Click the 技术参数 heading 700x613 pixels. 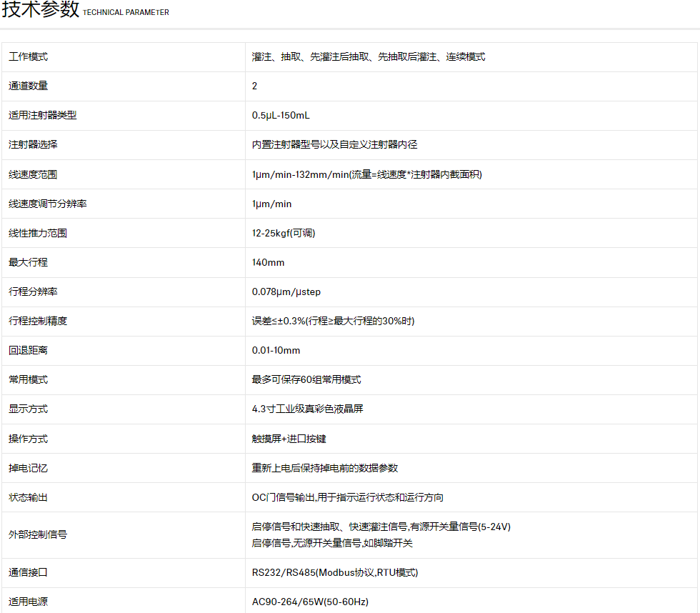(x=40, y=10)
